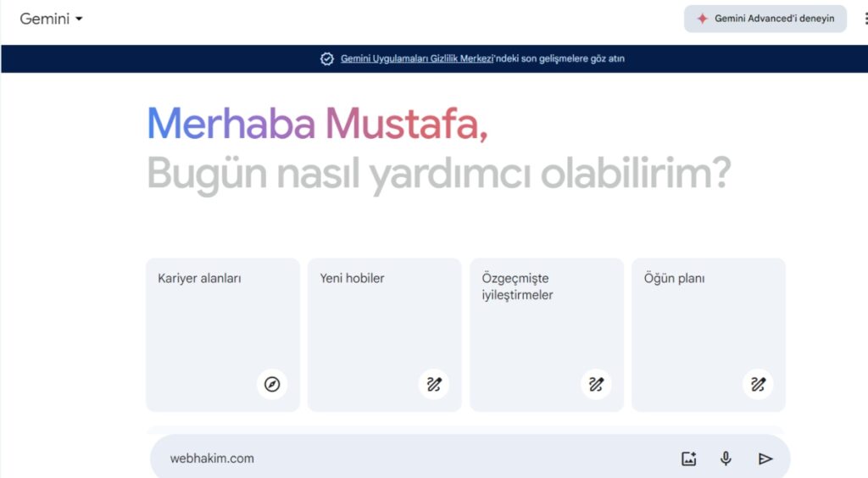
Task: Click the pencil icon on Yeni hobiler card
Action: 434,385
